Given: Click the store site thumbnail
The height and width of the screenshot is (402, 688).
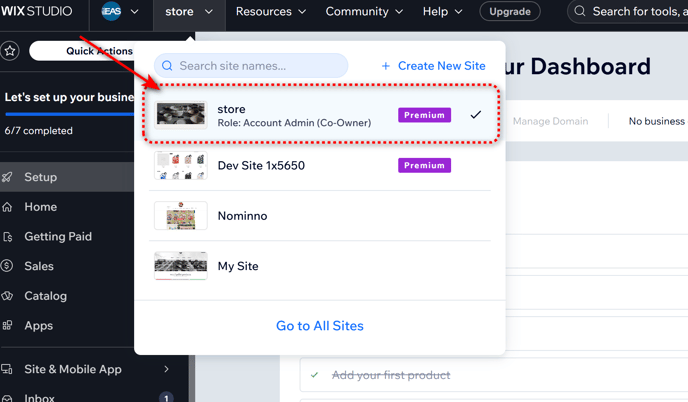Looking at the screenshot, I should 181,115.
